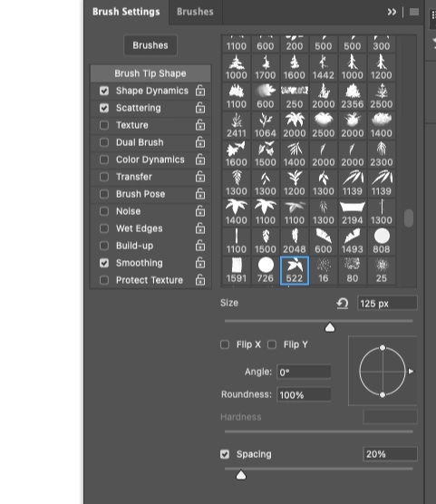Select the 1493 leaf brush tip
Screen dimensions: 436x504
click(353, 241)
